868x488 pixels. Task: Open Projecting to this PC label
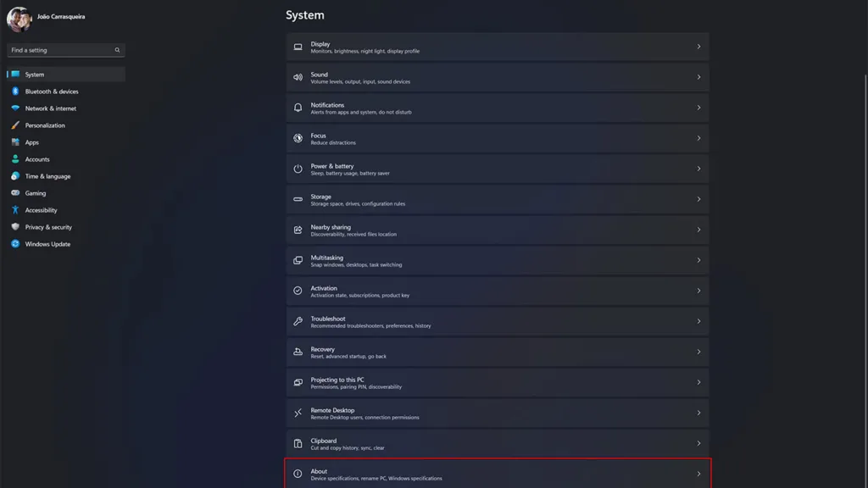tap(337, 380)
